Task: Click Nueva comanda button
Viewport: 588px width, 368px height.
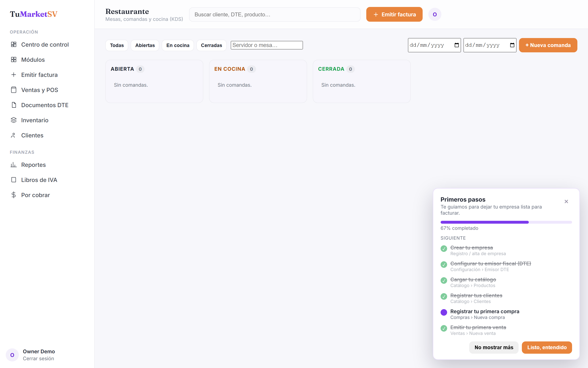Action: [x=548, y=45]
